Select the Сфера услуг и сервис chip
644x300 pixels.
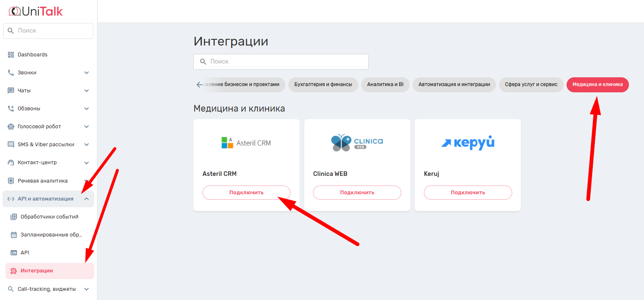coord(531,84)
